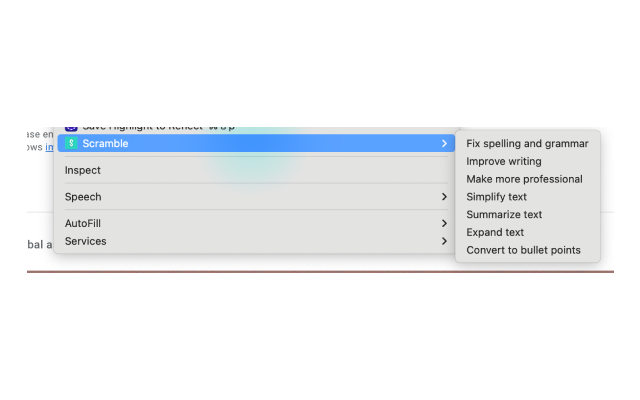Choose Simplify text option
This screenshot has width=640, height=400.
click(x=496, y=197)
